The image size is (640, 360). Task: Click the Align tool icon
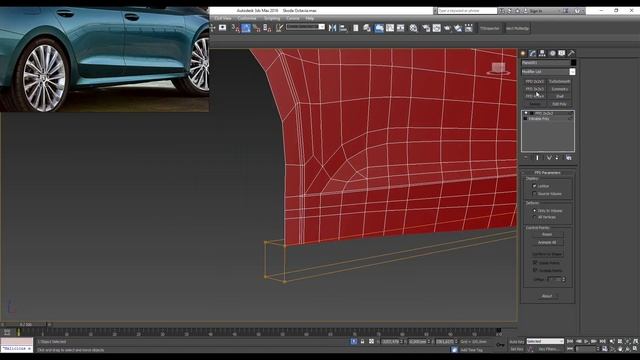coord(343,28)
